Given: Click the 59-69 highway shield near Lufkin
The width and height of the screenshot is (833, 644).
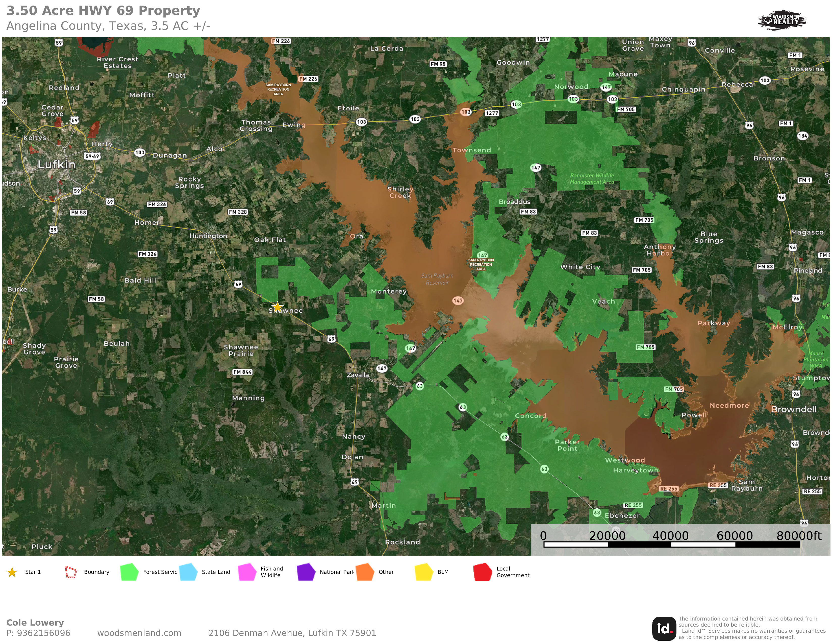Looking at the screenshot, I should (x=92, y=156).
